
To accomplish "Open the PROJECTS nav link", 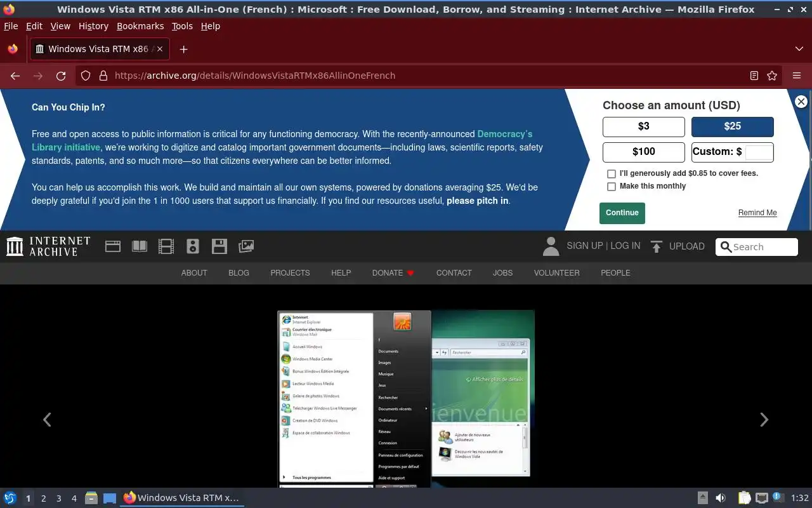I will [x=290, y=273].
